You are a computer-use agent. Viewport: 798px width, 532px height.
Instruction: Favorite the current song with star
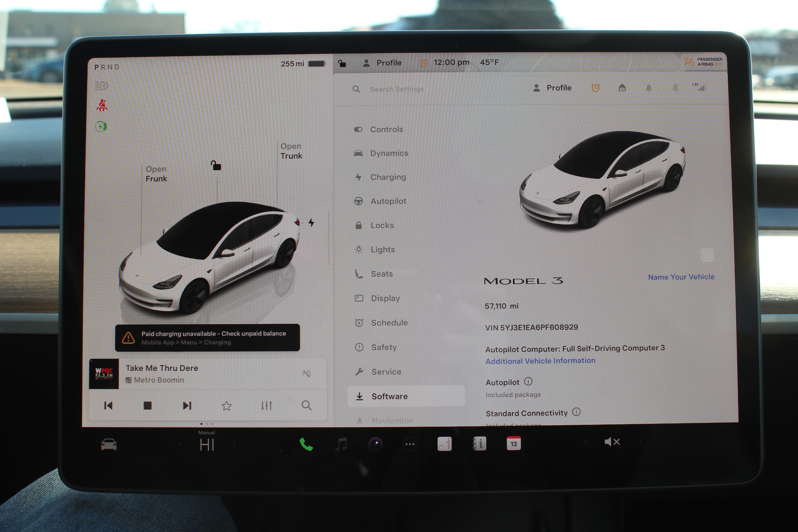point(226,406)
